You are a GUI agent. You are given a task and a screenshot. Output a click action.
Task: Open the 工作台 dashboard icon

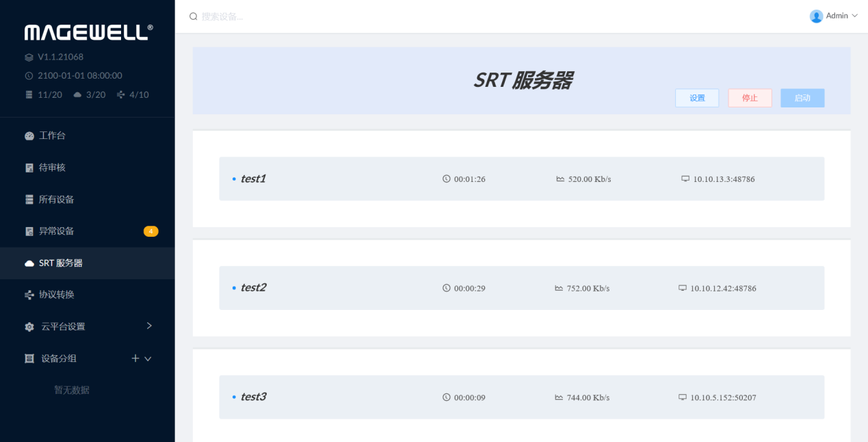tap(29, 135)
